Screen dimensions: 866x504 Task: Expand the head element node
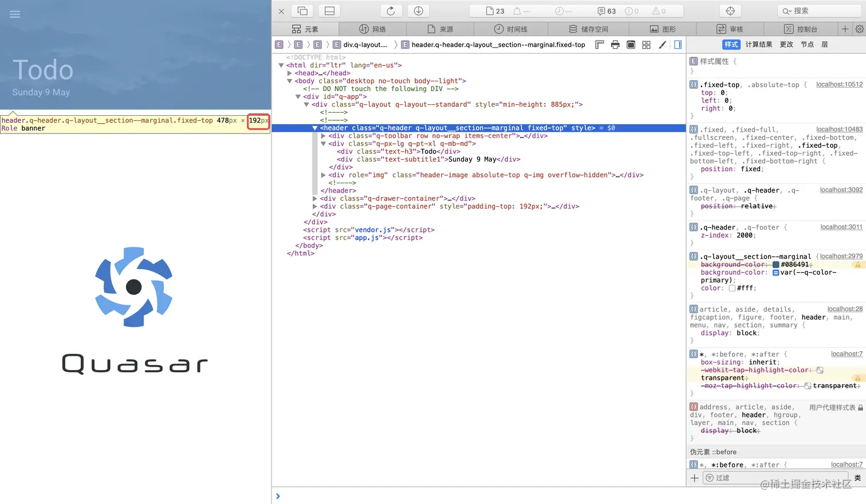tap(289, 73)
